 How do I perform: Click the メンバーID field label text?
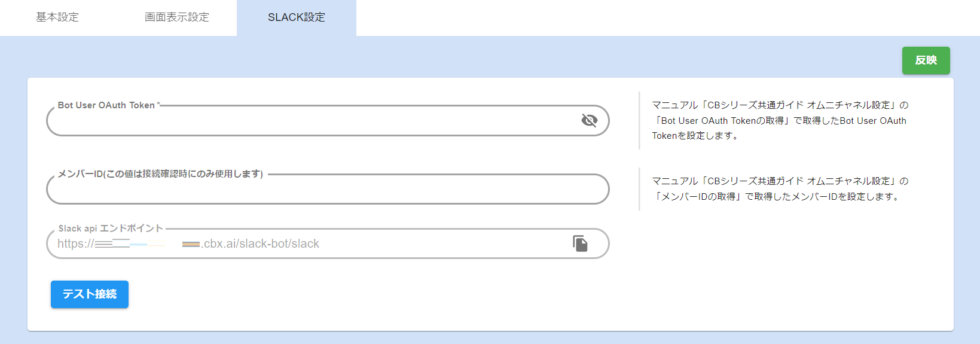click(160, 174)
